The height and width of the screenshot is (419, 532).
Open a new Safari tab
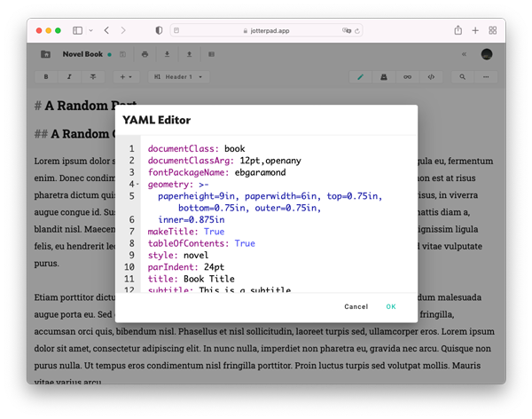[475, 30]
